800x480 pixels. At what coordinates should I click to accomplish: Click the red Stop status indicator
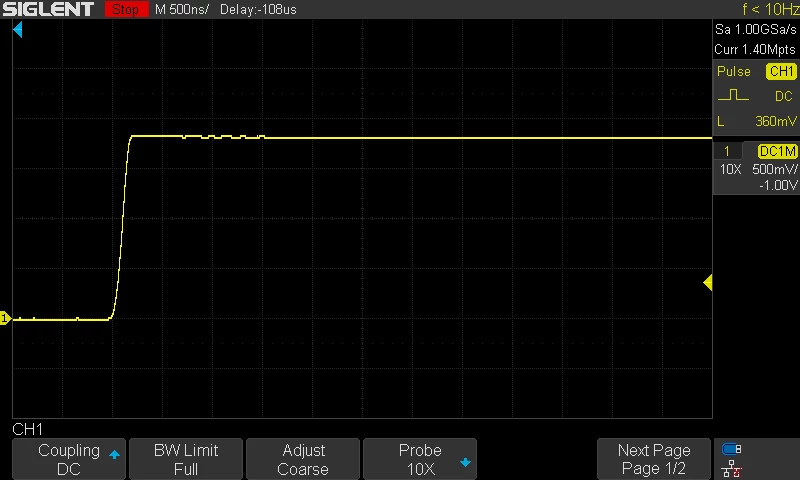[126, 9]
